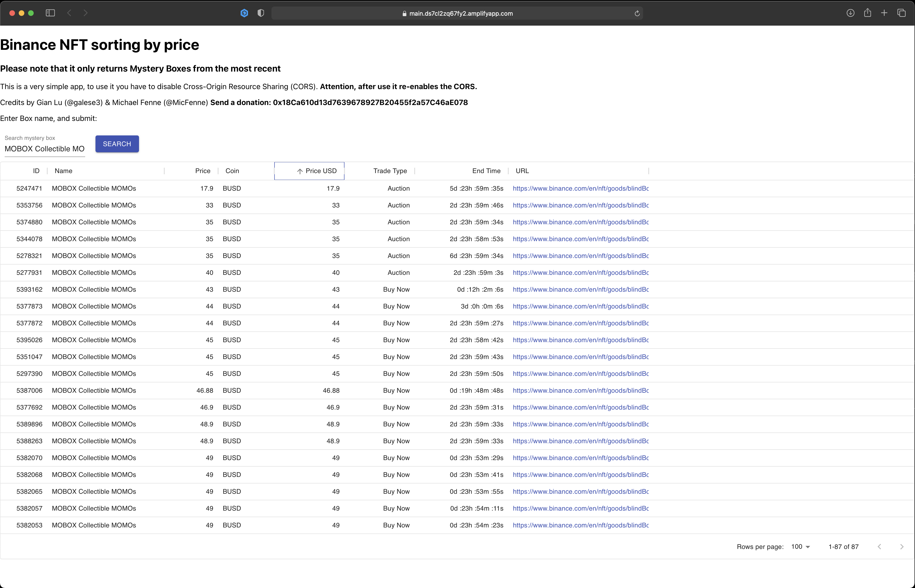The height and width of the screenshot is (588, 915).
Task: Show tab overview icon
Action: click(901, 13)
